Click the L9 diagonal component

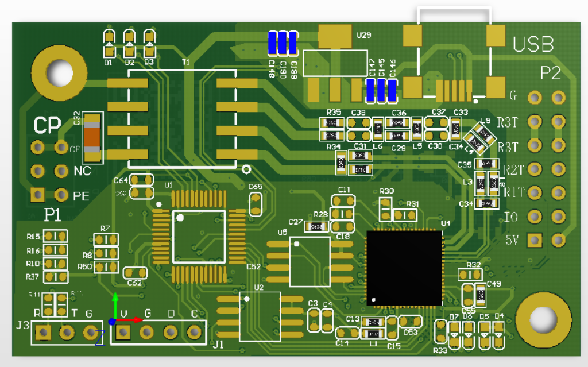point(485,133)
